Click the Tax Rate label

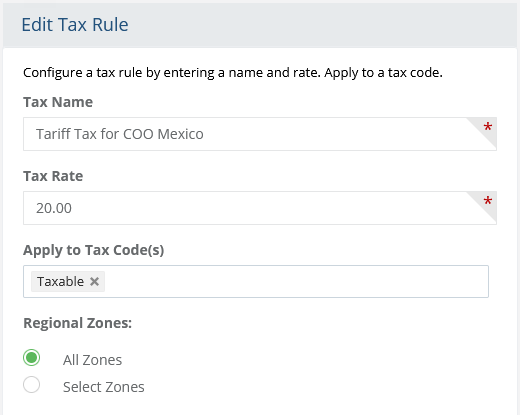coord(53,176)
